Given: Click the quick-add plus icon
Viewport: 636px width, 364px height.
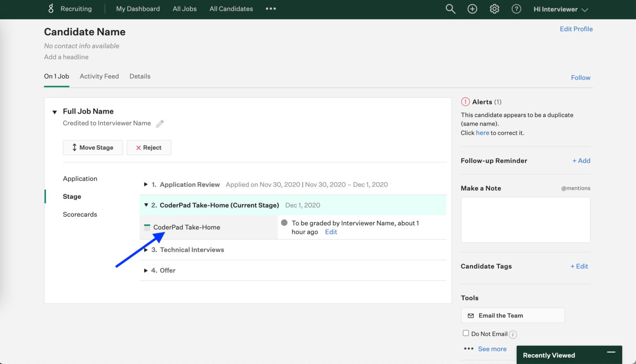Looking at the screenshot, I should pyautogui.click(x=472, y=9).
